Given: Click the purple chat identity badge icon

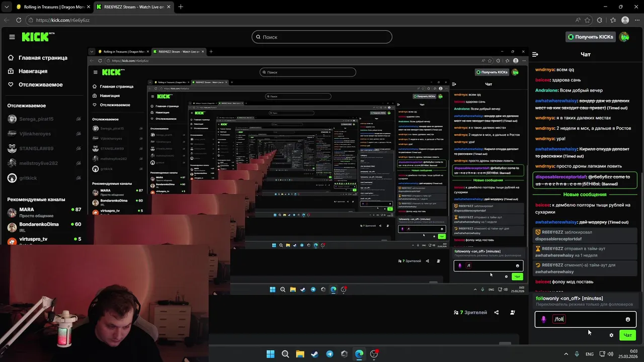Looking at the screenshot, I should pos(543,319).
